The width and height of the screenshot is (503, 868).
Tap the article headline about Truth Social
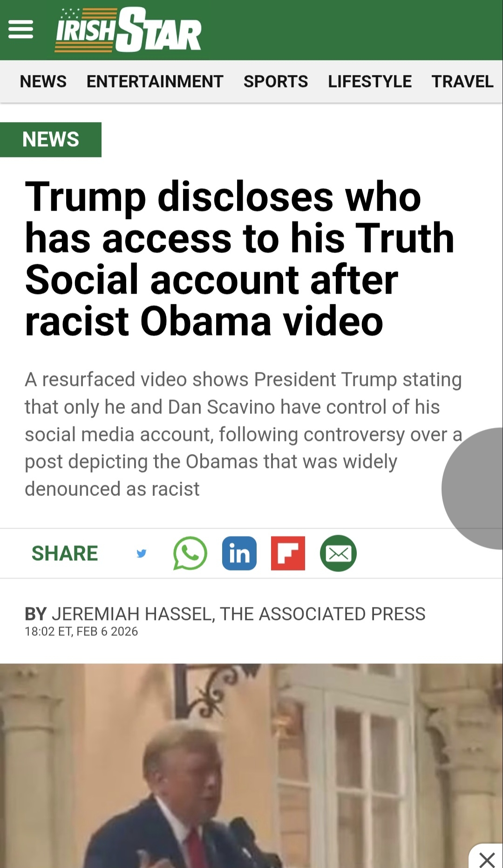tap(239, 259)
